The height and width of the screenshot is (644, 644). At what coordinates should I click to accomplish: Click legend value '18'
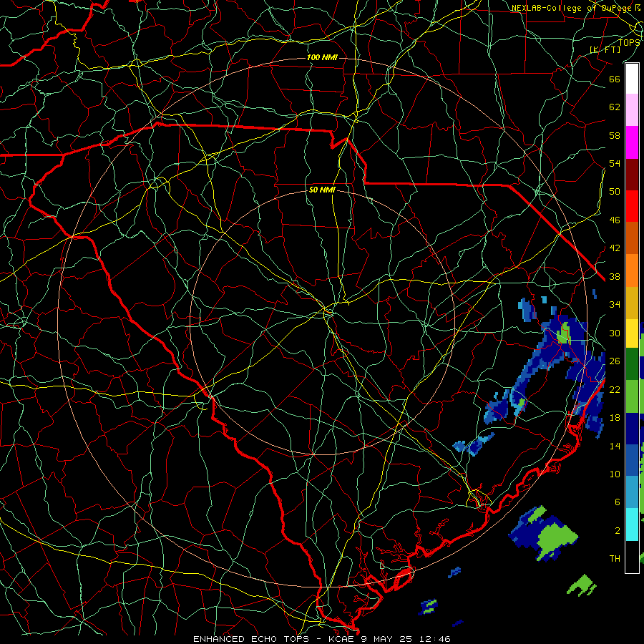click(x=615, y=418)
